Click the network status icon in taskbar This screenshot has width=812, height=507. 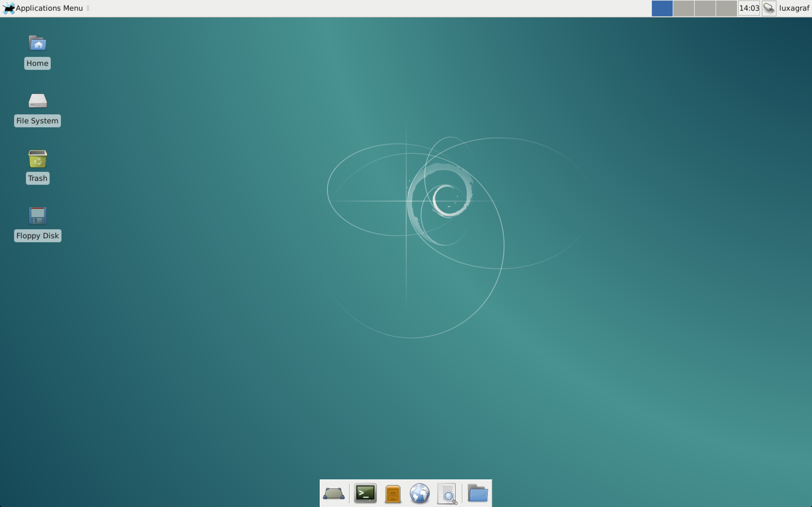(x=768, y=8)
